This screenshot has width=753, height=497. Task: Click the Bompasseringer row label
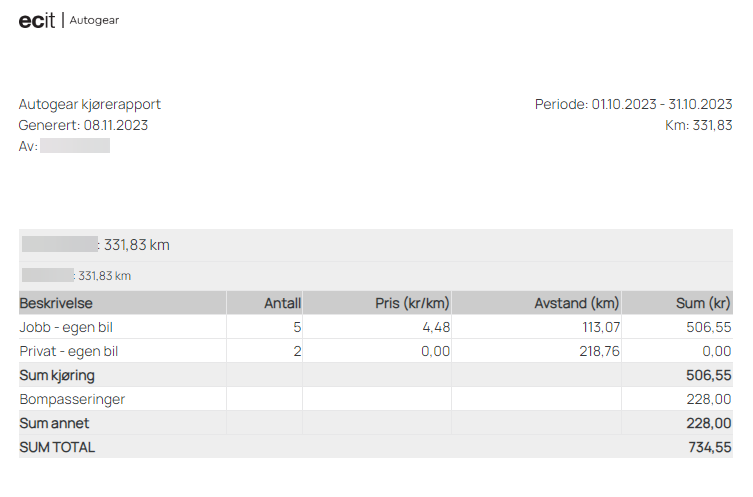72,400
